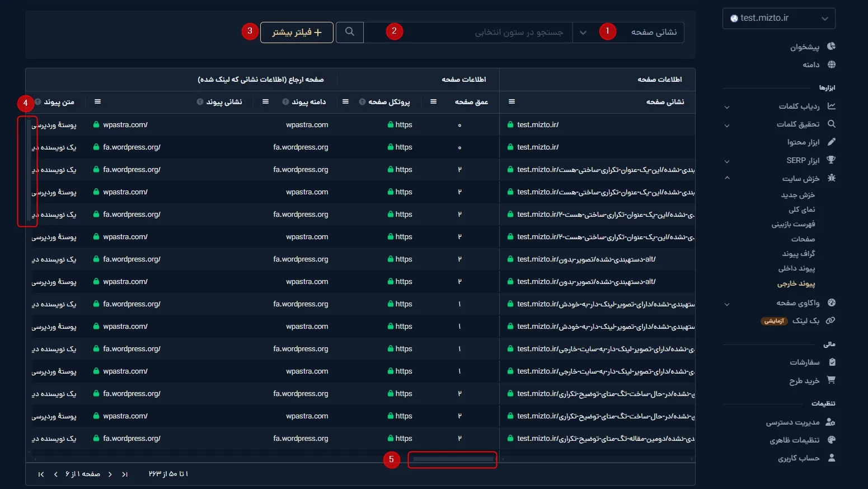Expand the ردیاب کلمات submenu chevron
The height and width of the screenshot is (489, 868).
click(x=727, y=107)
